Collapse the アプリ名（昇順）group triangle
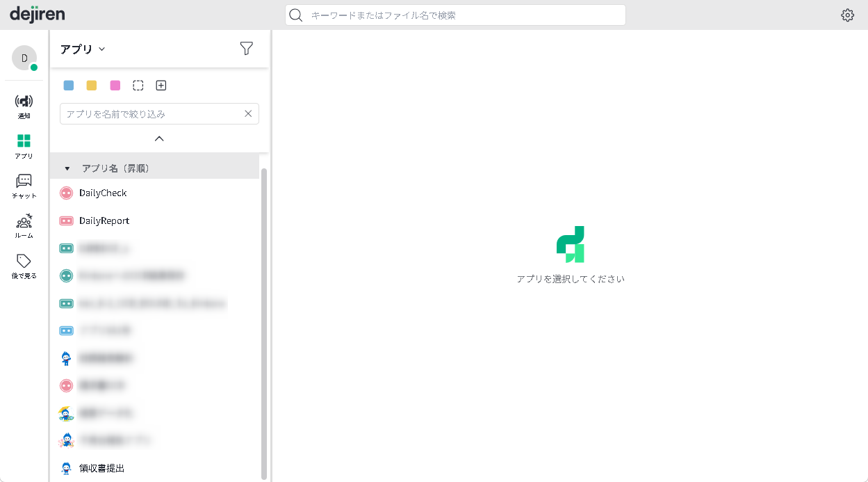 coord(67,168)
